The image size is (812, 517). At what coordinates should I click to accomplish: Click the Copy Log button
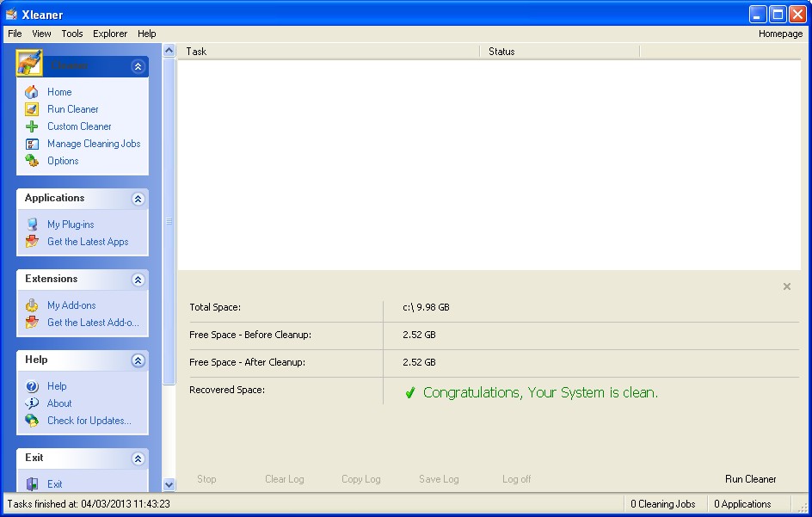(x=361, y=479)
